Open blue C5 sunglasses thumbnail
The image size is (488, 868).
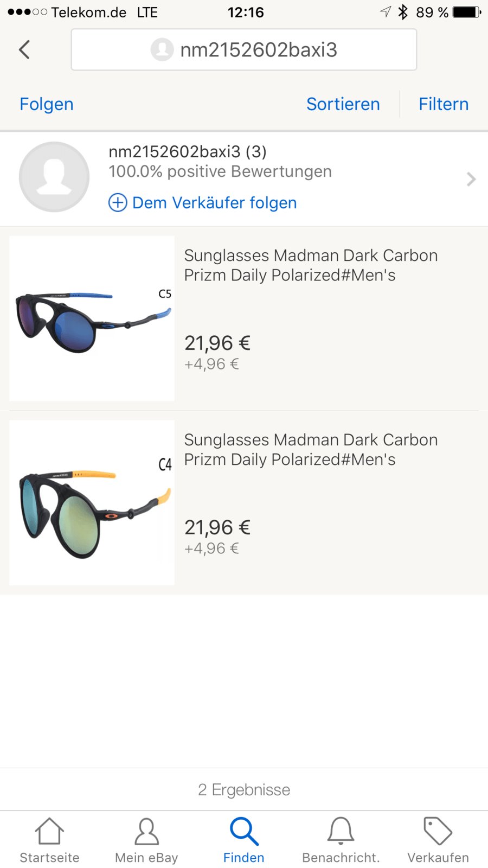(92, 318)
